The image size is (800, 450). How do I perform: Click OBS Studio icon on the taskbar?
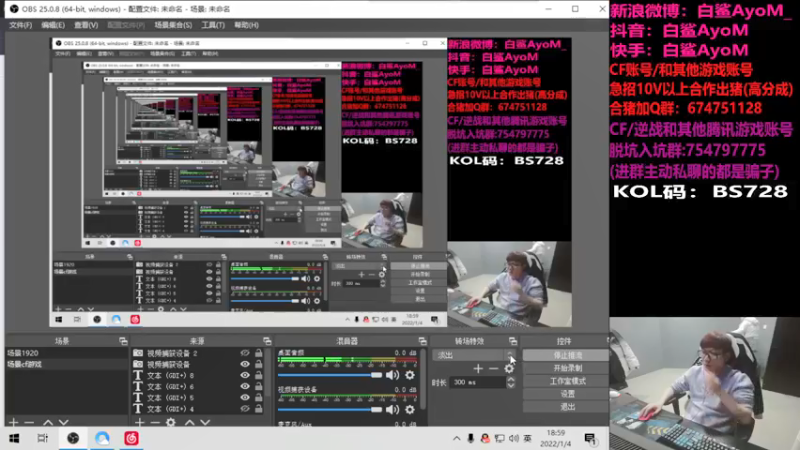73,438
